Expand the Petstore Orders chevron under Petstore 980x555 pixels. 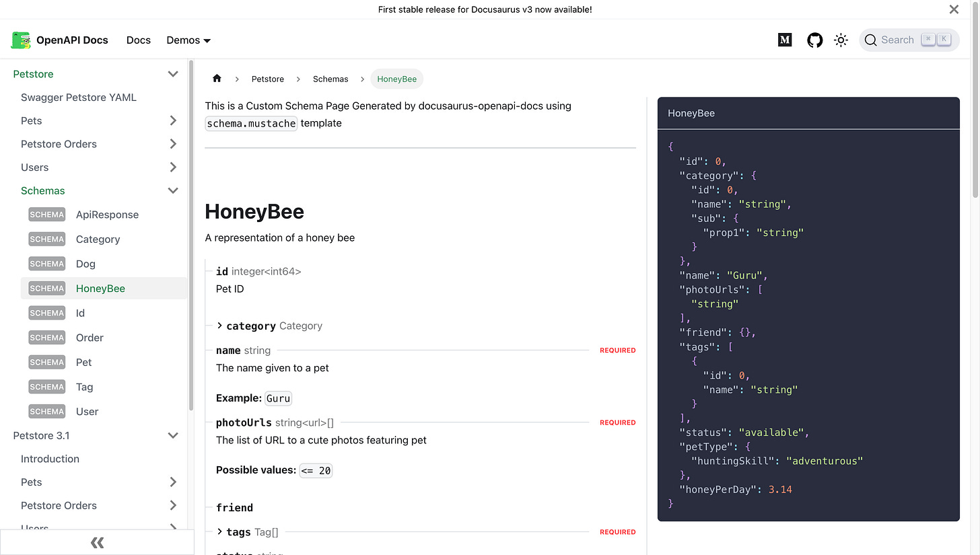173,144
